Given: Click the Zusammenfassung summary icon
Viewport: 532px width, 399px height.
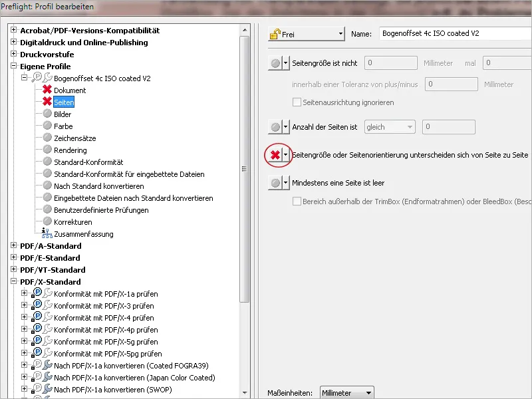Looking at the screenshot, I should 45,232.
